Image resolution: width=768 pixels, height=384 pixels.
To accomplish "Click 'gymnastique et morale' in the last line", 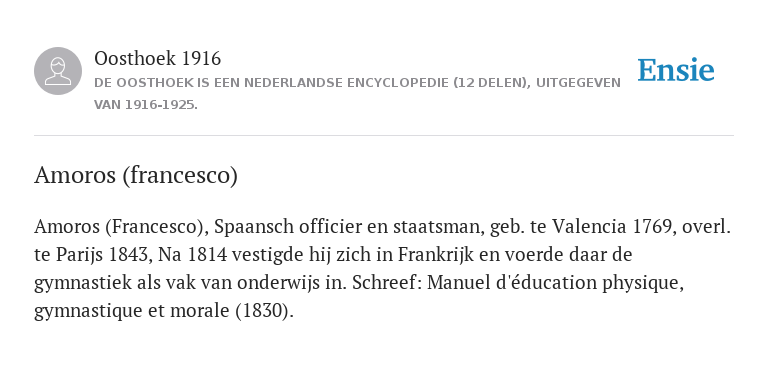I will tap(132, 311).
